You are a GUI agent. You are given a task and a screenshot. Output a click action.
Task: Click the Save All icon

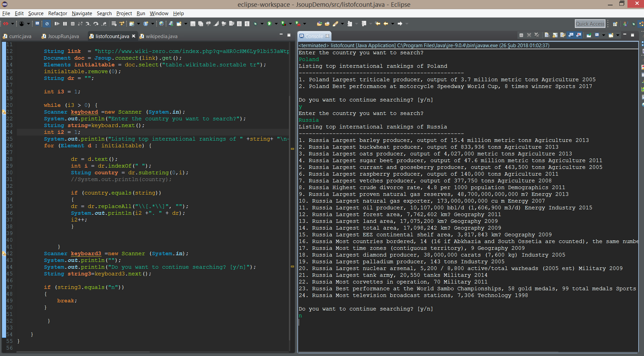tap(200, 24)
